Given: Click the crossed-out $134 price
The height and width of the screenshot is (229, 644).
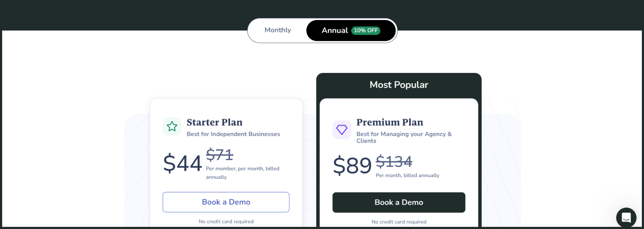Looking at the screenshot, I should click(394, 162).
